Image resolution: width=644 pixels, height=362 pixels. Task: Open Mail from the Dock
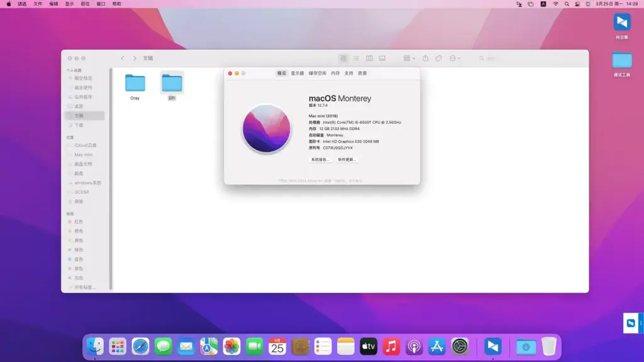(x=186, y=346)
